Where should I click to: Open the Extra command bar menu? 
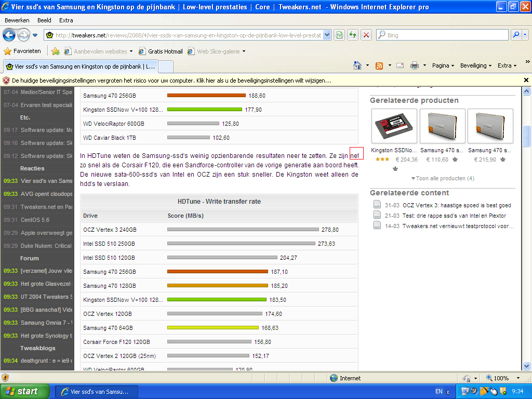(507, 65)
